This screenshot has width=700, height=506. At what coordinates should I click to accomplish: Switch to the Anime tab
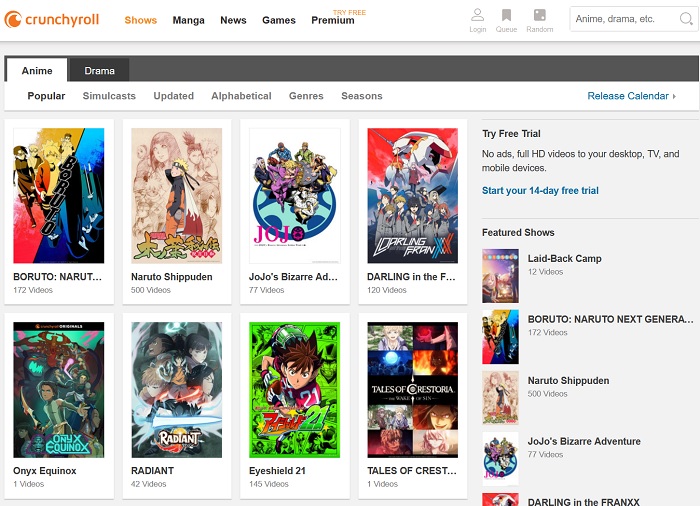point(37,70)
